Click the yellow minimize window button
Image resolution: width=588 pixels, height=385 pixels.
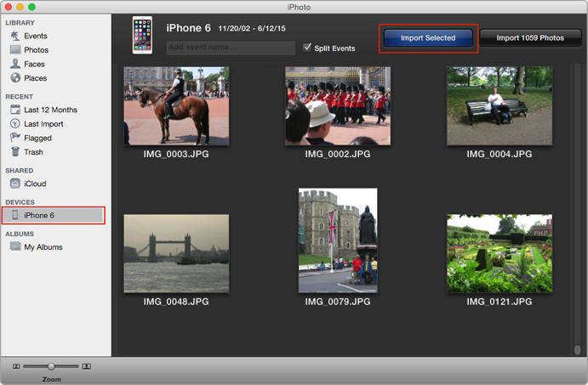point(20,6)
